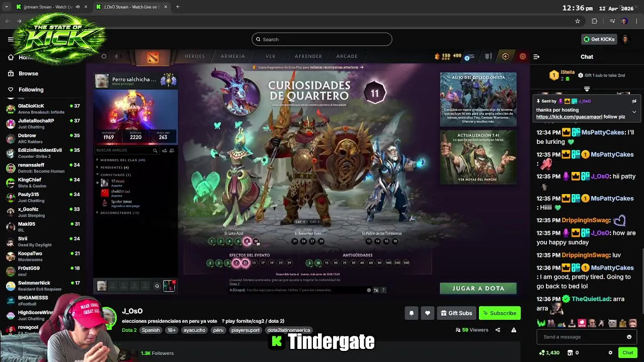
Task: Expand the pinned message chevron
Action: point(634,112)
